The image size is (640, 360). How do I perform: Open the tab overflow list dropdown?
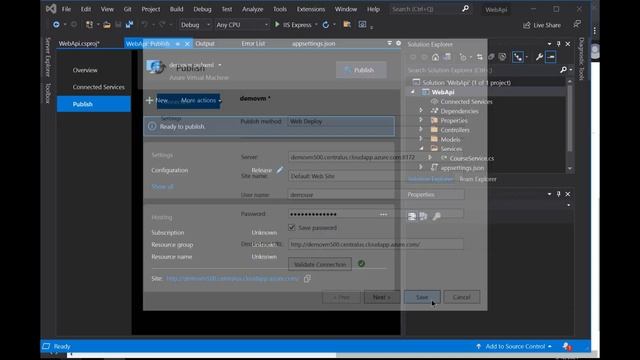pos(389,43)
